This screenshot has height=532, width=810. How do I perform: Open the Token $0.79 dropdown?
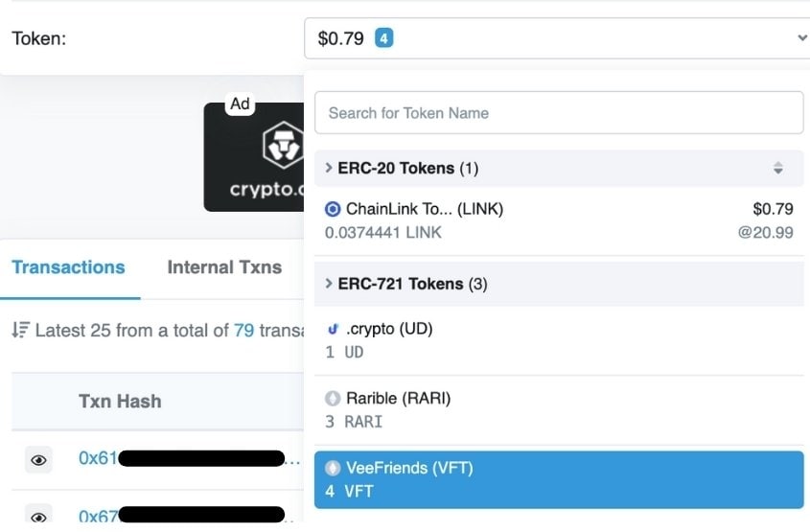pyautogui.click(x=557, y=38)
